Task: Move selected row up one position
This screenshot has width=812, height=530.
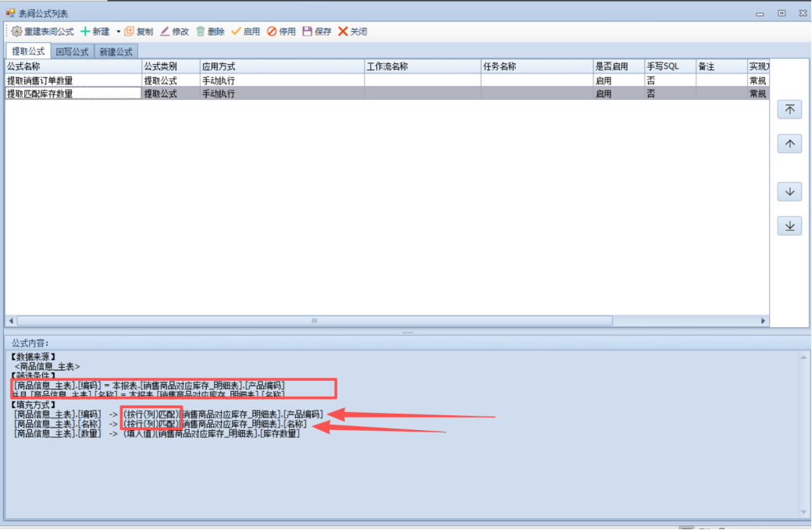Action: 789,144
